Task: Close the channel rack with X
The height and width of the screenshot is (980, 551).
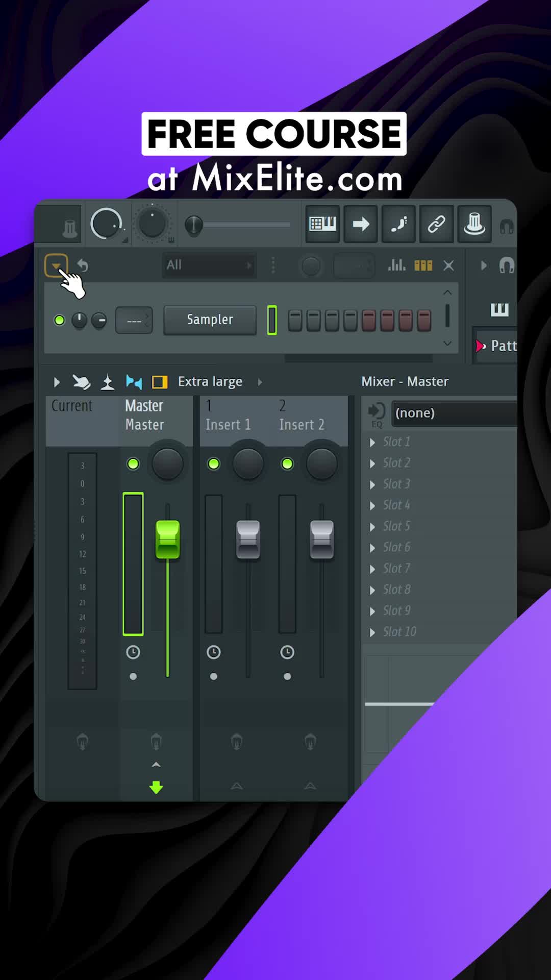Action: coord(448,265)
